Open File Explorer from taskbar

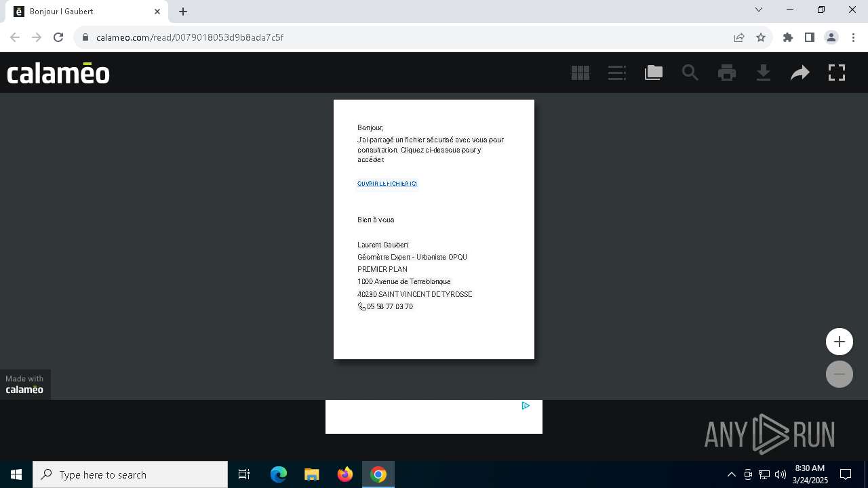pos(312,474)
